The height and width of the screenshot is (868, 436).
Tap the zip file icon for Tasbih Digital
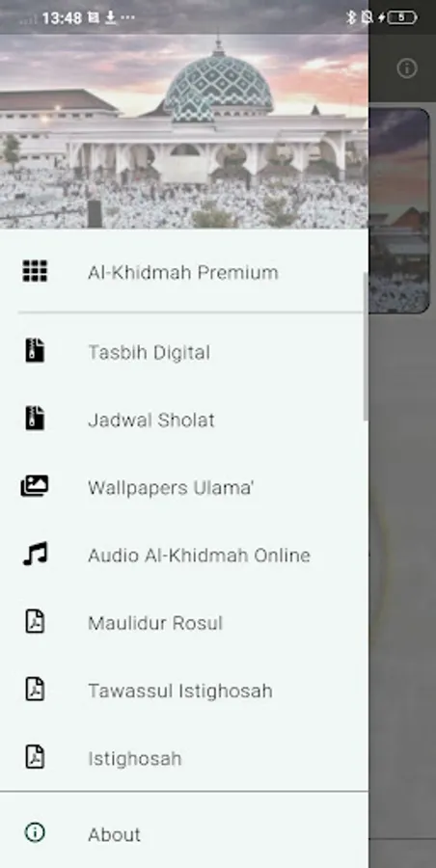(x=35, y=351)
